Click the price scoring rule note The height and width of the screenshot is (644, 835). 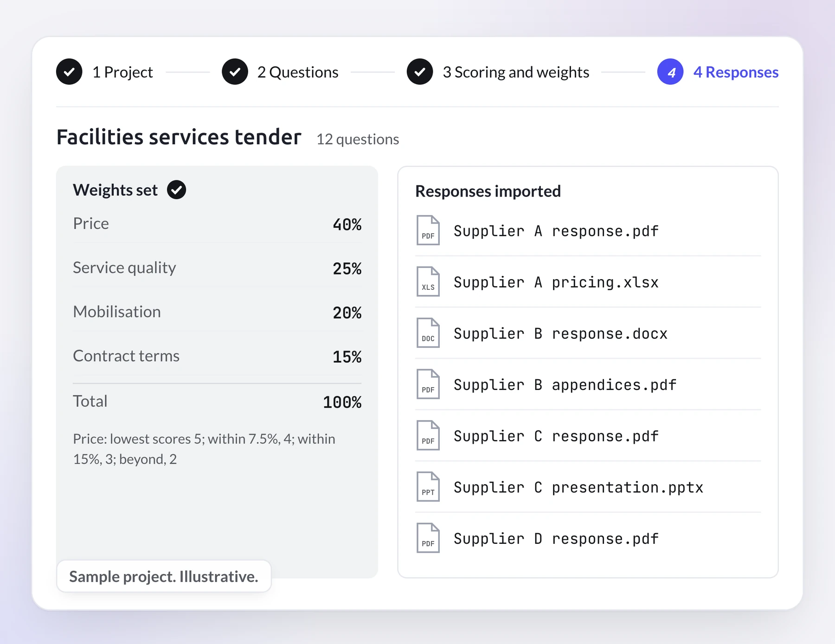click(204, 449)
